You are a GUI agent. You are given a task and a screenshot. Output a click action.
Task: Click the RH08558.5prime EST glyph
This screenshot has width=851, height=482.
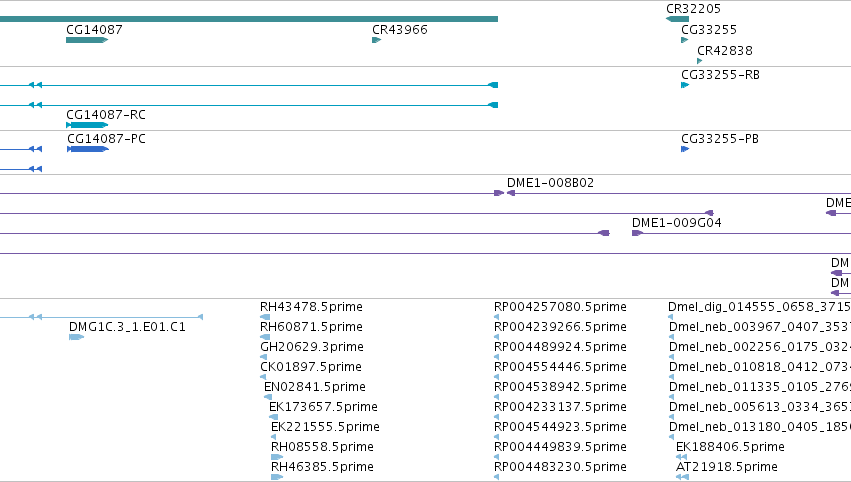click(277, 457)
